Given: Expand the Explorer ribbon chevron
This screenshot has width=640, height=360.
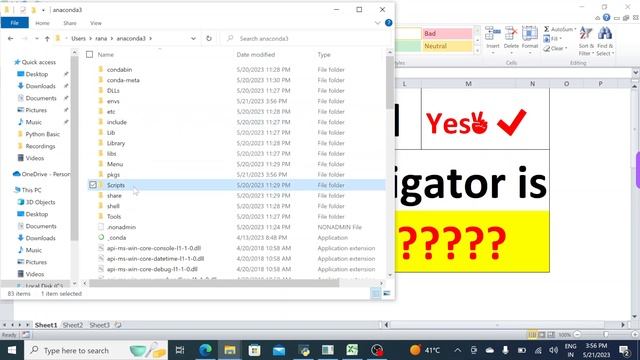Looking at the screenshot, I should click(378, 23).
